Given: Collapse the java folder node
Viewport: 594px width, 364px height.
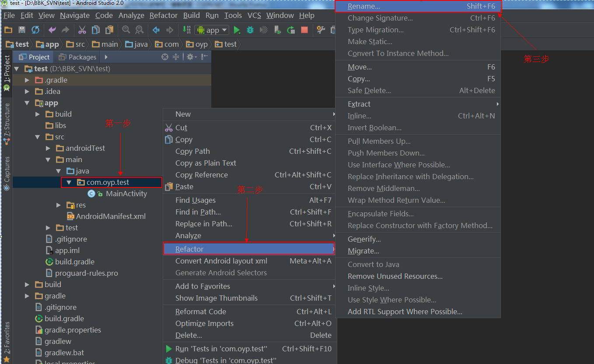Looking at the screenshot, I should click(x=59, y=171).
